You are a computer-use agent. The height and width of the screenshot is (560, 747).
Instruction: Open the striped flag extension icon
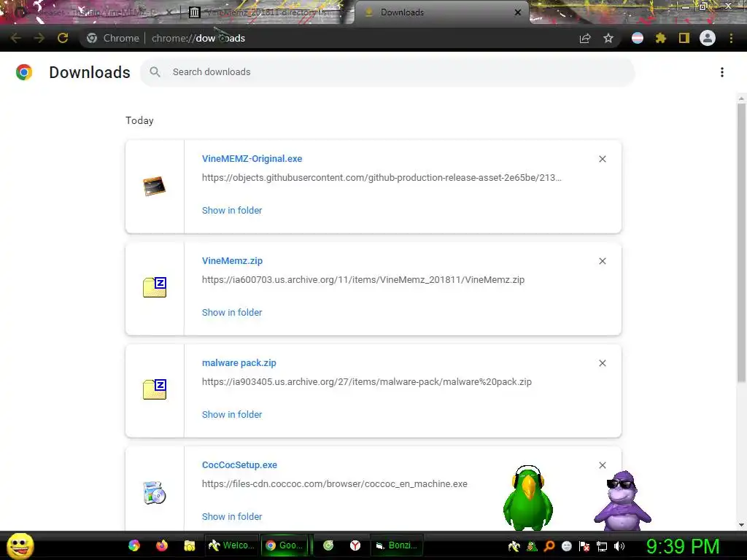(638, 38)
